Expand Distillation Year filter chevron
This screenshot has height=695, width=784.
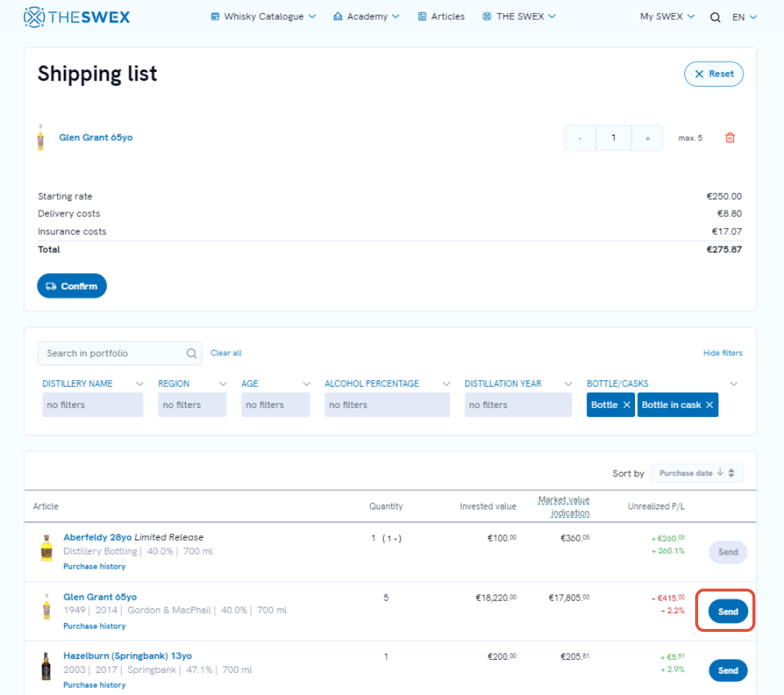pyautogui.click(x=568, y=384)
